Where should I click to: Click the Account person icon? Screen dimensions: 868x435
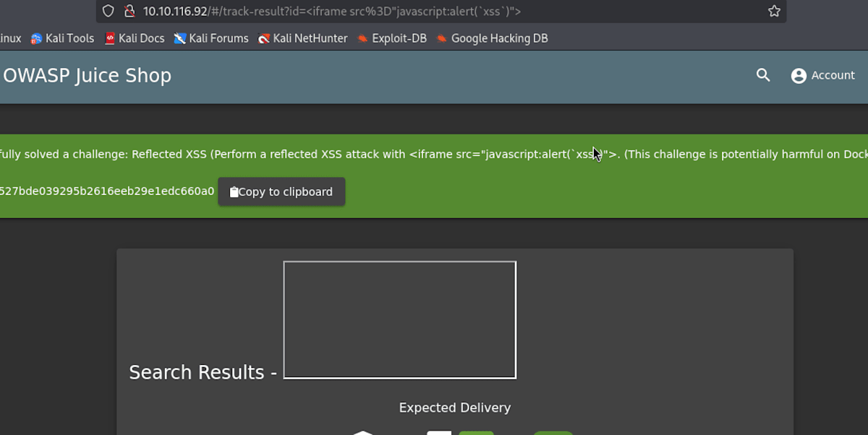click(799, 75)
